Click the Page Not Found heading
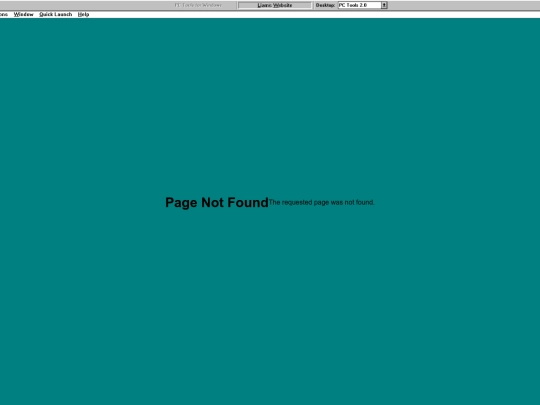Viewport: 540px width, 405px height. click(217, 202)
